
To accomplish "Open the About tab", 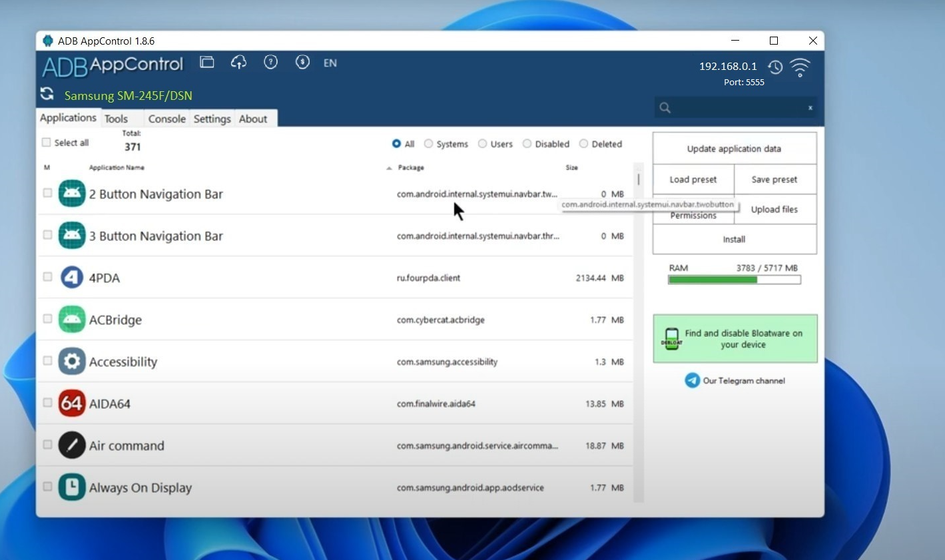I will 253,119.
